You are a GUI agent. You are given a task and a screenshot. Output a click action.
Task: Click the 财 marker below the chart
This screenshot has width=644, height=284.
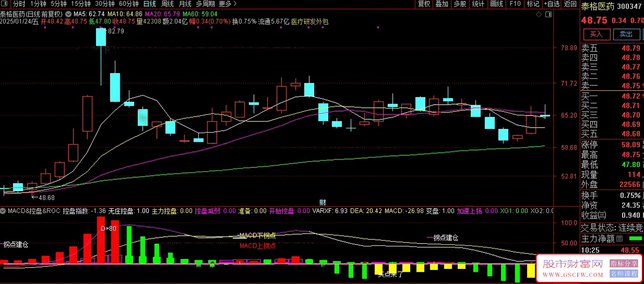(x=323, y=202)
